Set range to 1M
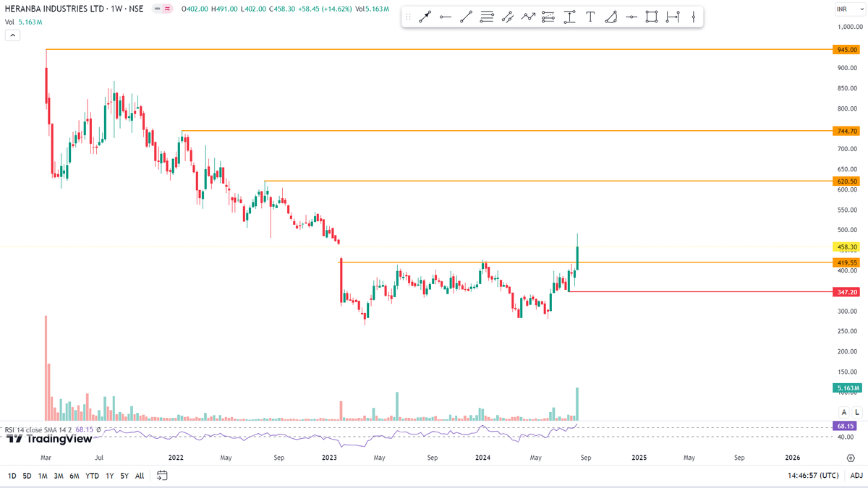 [43, 476]
